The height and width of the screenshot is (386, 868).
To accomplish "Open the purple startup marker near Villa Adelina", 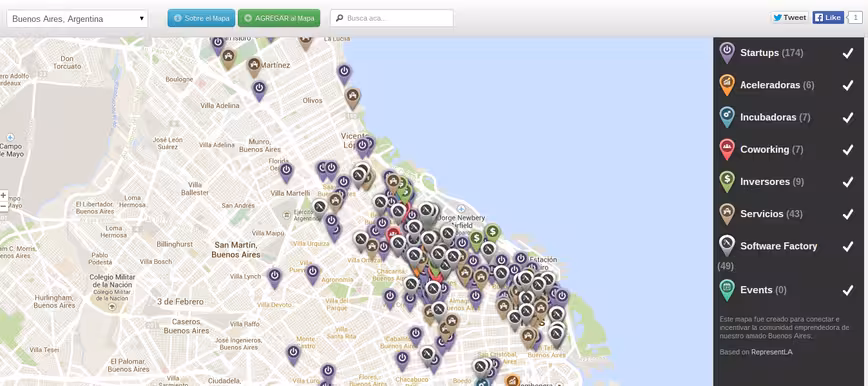I will 259,90.
